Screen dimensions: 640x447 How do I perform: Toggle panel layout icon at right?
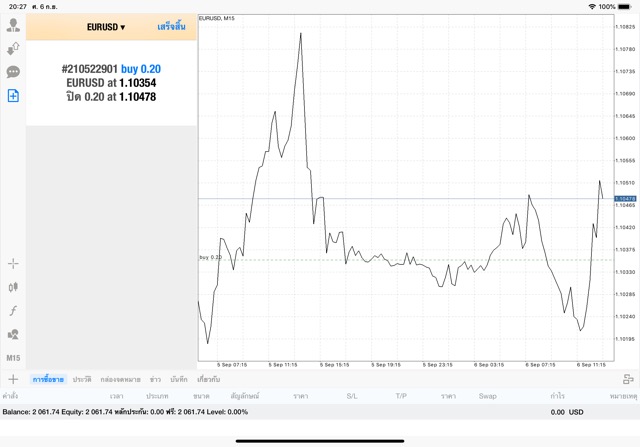(628, 379)
